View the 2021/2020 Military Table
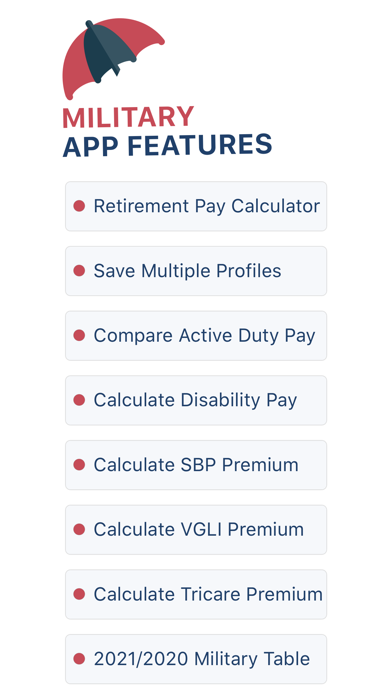 (x=196, y=659)
